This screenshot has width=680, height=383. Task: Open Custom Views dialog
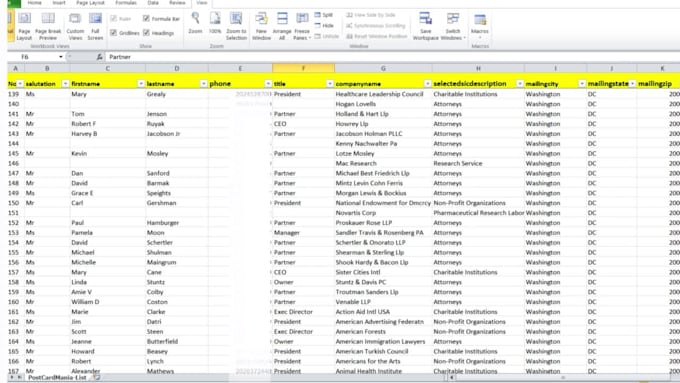[75, 26]
